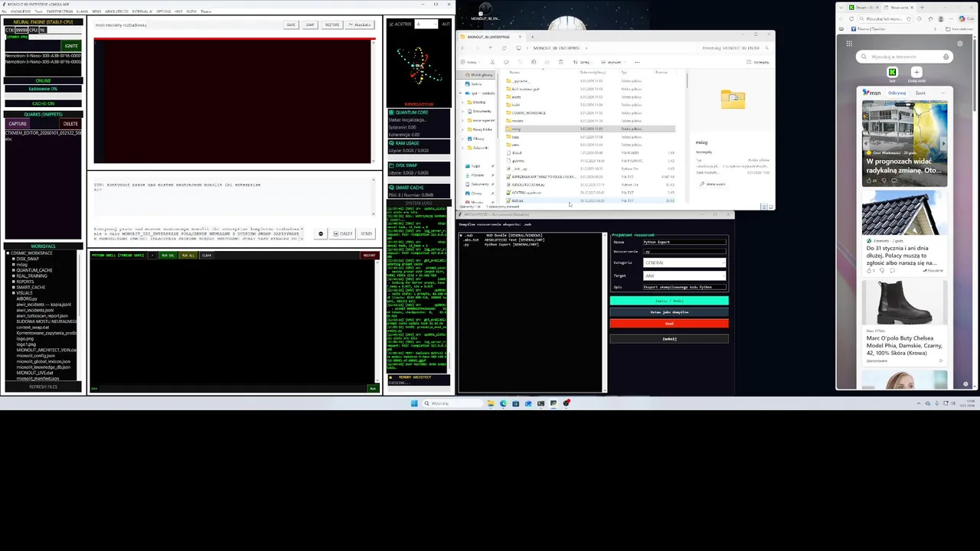The image size is (980, 551).
Task: Click the RAM Usage panel icon
Action: tap(391, 143)
